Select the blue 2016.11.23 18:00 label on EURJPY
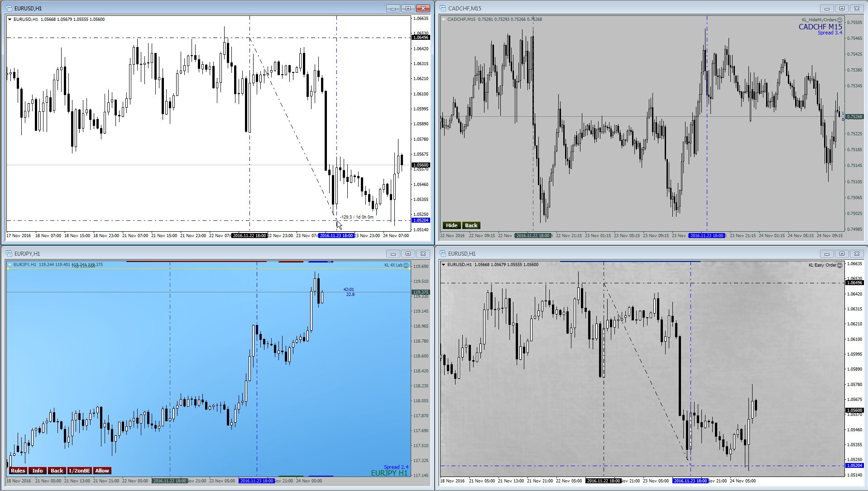The width and height of the screenshot is (868, 491). pos(256,481)
